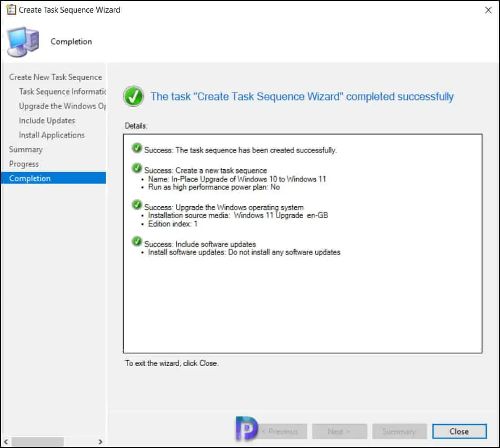The width and height of the screenshot is (500, 448).
Task: Click green check beside 'Upgrade the Windows operating system'
Action: [137, 205]
